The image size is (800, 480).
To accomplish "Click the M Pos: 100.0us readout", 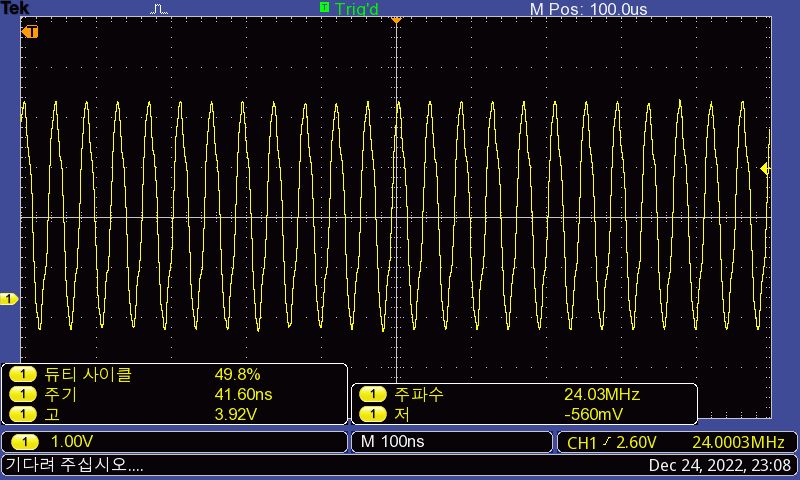I will click(x=588, y=9).
